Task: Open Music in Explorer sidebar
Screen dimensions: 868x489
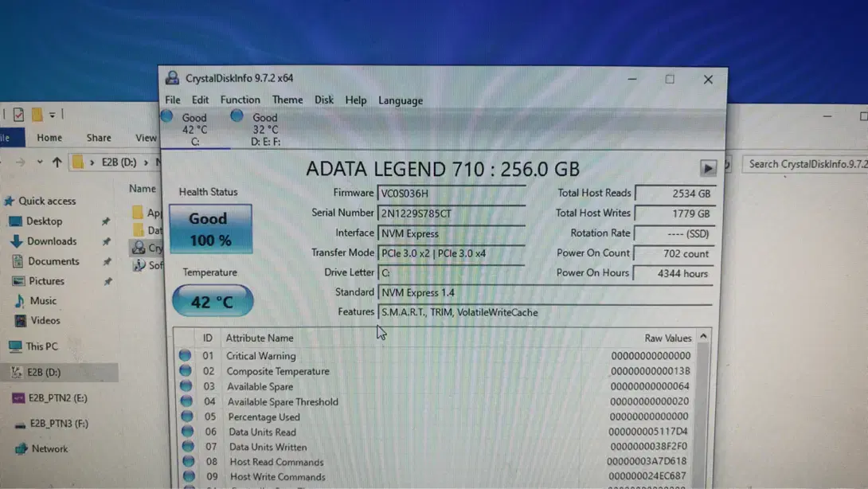Action: pos(35,301)
